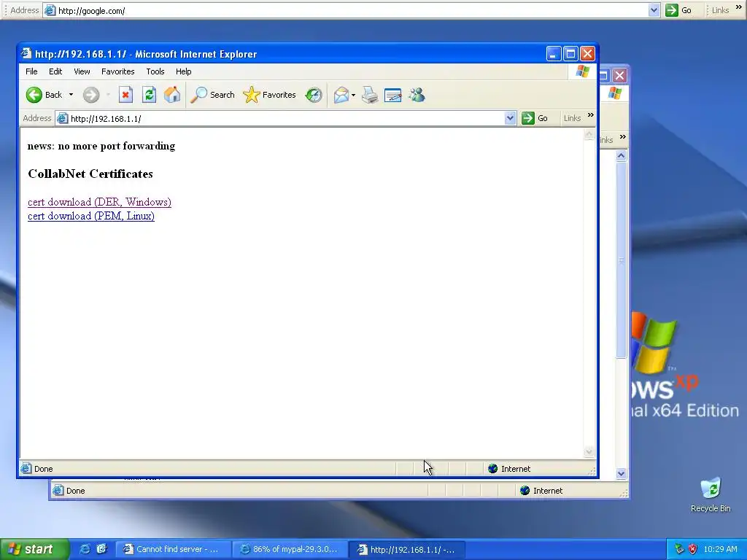Expand the google.com address dropdown
Screen dimensions: 747x560
pyautogui.click(x=654, y=10)
